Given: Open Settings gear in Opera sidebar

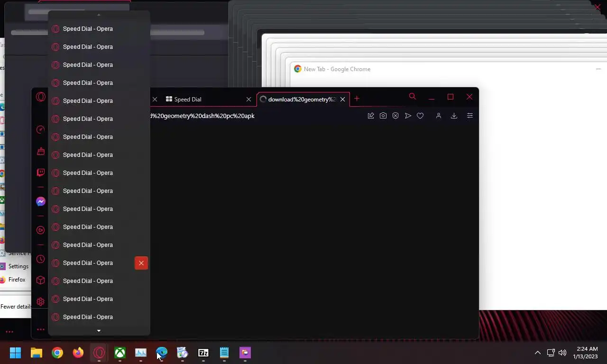Looking at the screenshot, I should (41, 301).
